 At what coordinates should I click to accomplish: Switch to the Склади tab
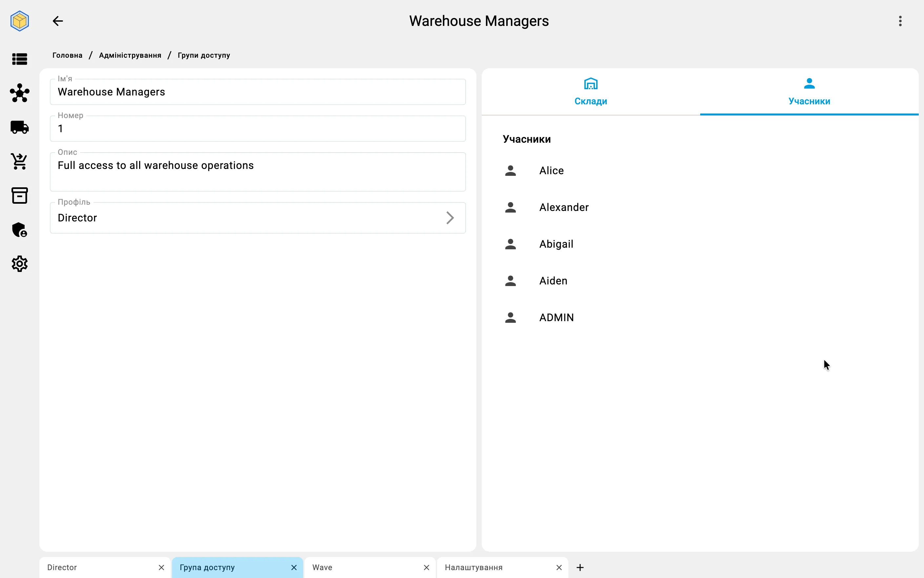pos(591,92)
